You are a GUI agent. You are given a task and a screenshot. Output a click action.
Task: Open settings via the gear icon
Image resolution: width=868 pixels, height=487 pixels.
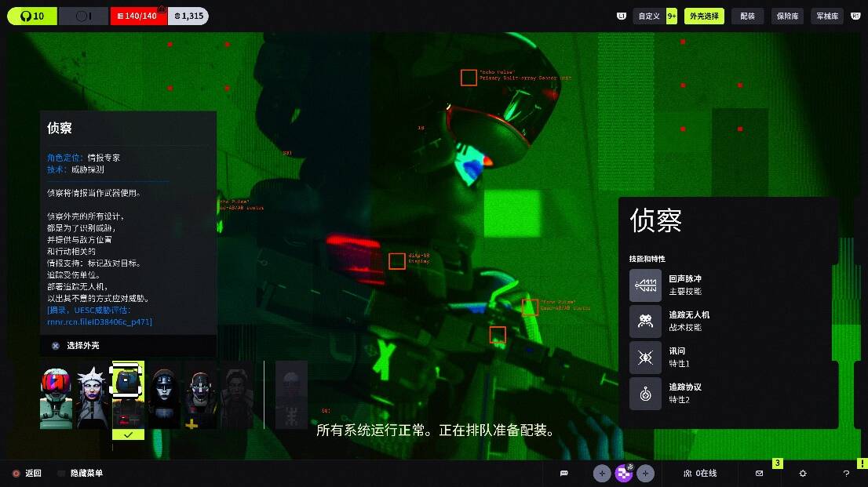coord(802,473)
